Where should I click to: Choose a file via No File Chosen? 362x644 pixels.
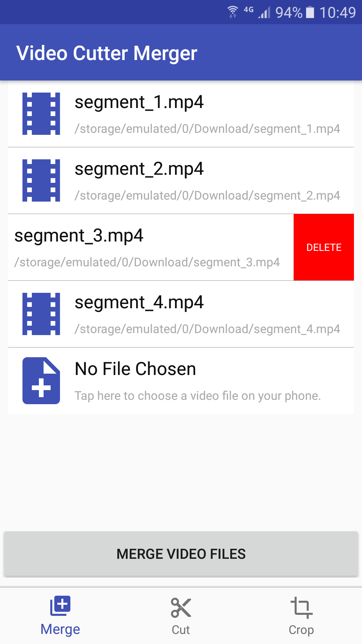[181, 381]
